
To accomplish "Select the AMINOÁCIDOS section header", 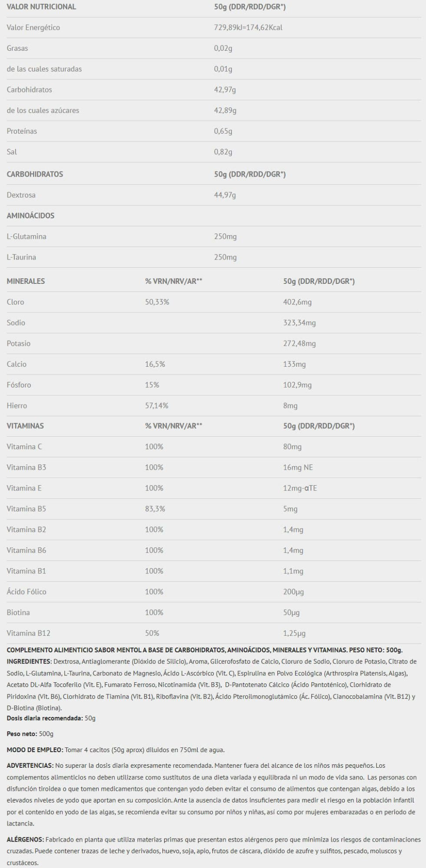I will click(30, 216).
